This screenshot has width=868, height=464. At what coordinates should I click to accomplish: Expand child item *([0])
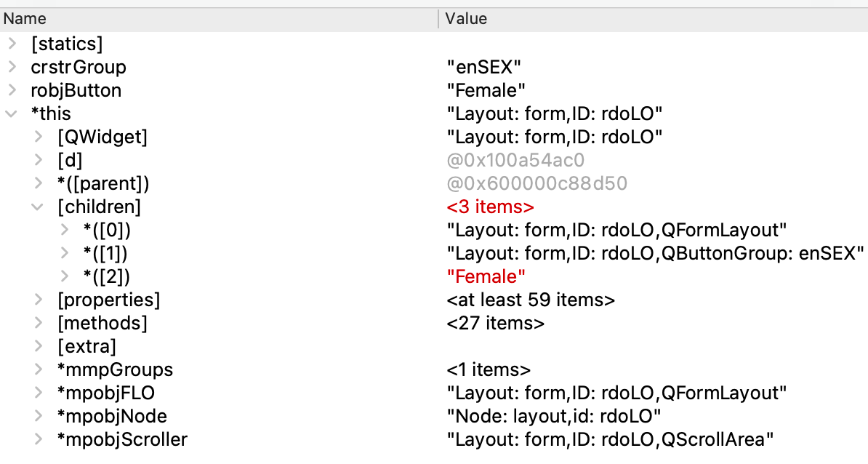[x=65, y=230]
